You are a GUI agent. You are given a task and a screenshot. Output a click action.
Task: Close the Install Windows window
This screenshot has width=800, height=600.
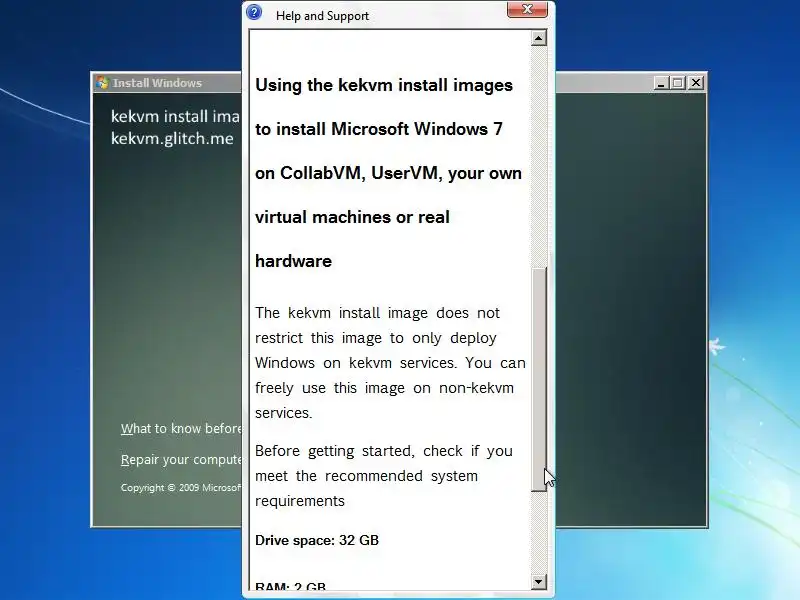pos(696,83)
